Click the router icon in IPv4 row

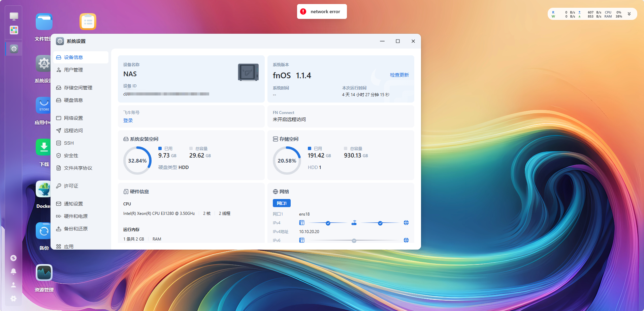tap(354, 223)
